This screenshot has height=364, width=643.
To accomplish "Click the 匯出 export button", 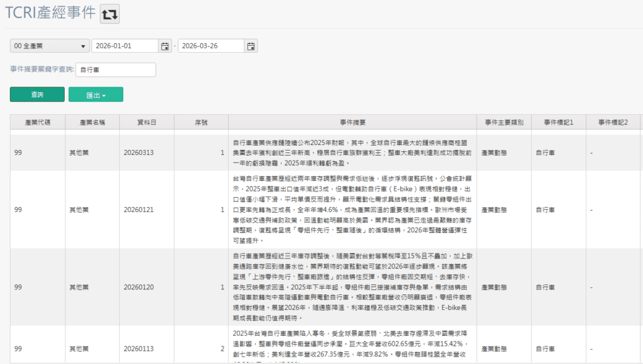I will coord(92,94).
